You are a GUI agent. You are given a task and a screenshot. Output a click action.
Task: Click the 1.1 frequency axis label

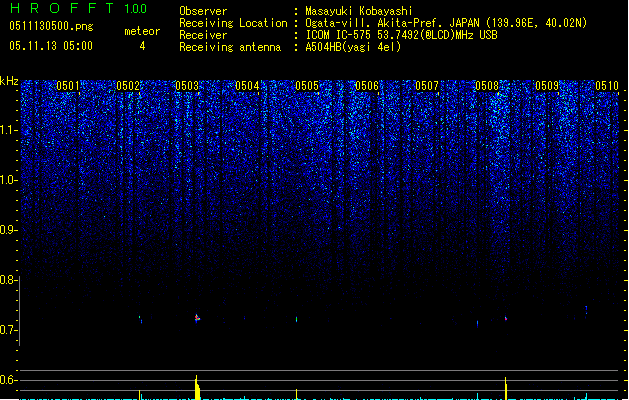pyautogui.click(x=8, y=130)
